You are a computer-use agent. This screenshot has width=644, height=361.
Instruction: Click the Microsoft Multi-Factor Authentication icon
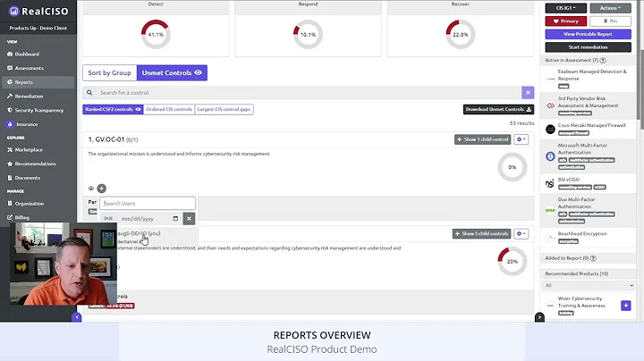(550, 156)
